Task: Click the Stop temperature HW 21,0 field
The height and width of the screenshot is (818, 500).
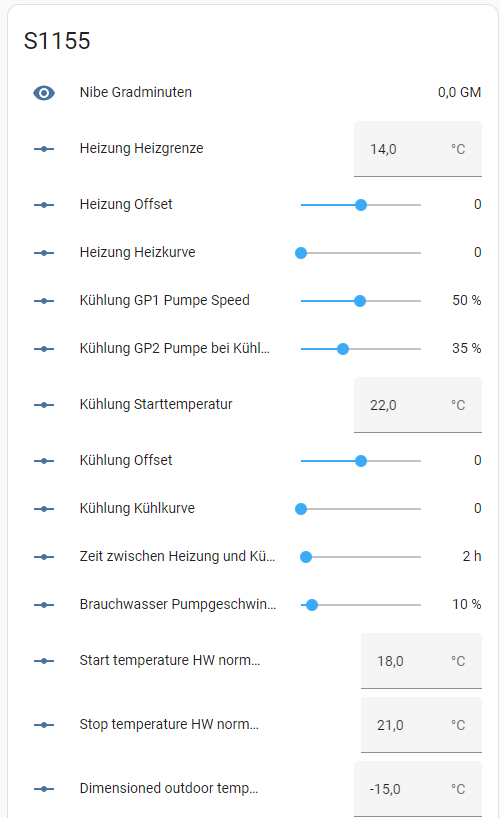Action: tap(421, 725)
